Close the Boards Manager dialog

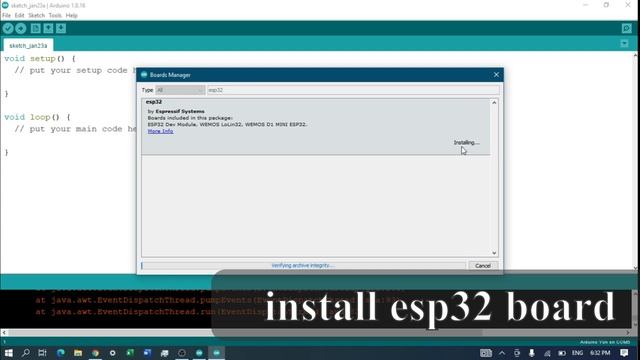click(496, 75)
